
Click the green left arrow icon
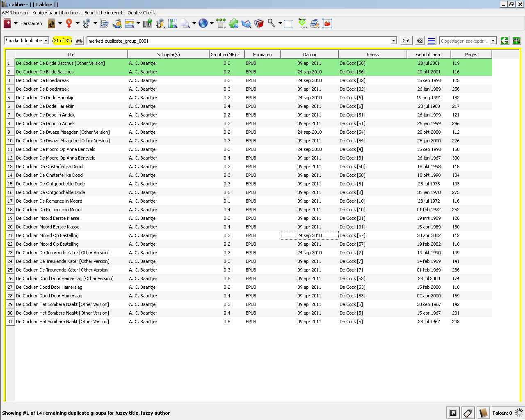(x=504, y=41)
